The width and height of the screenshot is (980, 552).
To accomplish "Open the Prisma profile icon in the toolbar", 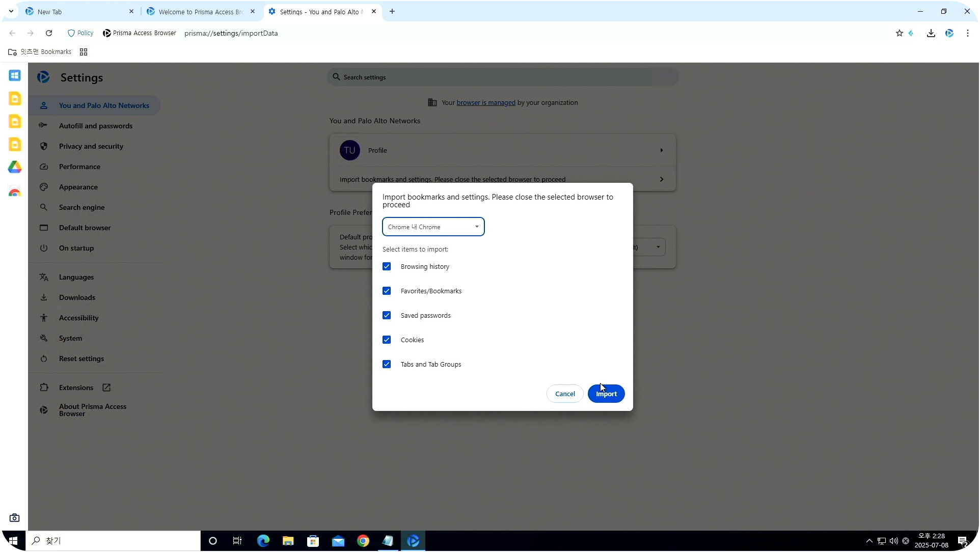I will [949, 33].
